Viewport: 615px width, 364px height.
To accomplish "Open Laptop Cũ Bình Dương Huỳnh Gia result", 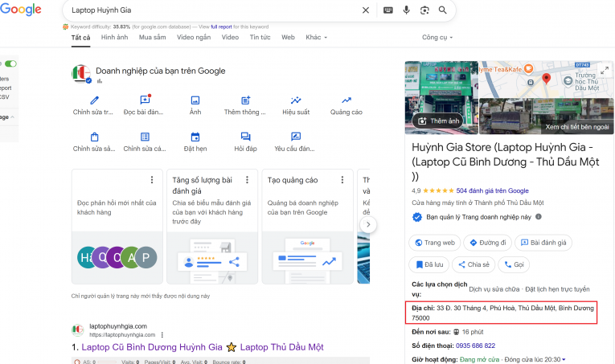I will 203,347.
